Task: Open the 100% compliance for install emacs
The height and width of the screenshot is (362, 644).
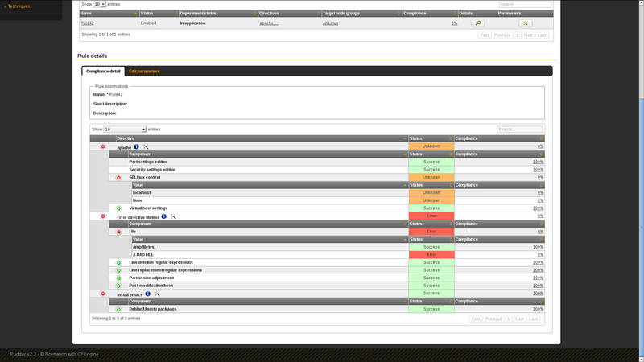Action: pyautogui.click(x=538, y=294)
